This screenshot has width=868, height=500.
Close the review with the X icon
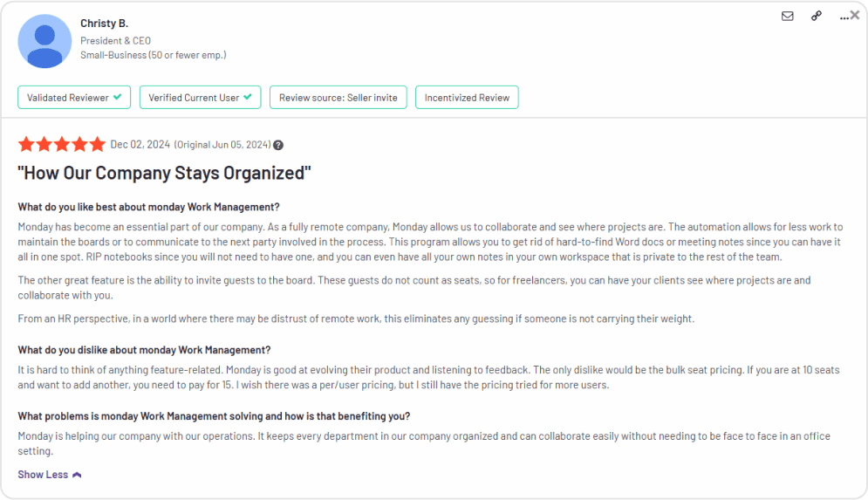coord(855,16)
